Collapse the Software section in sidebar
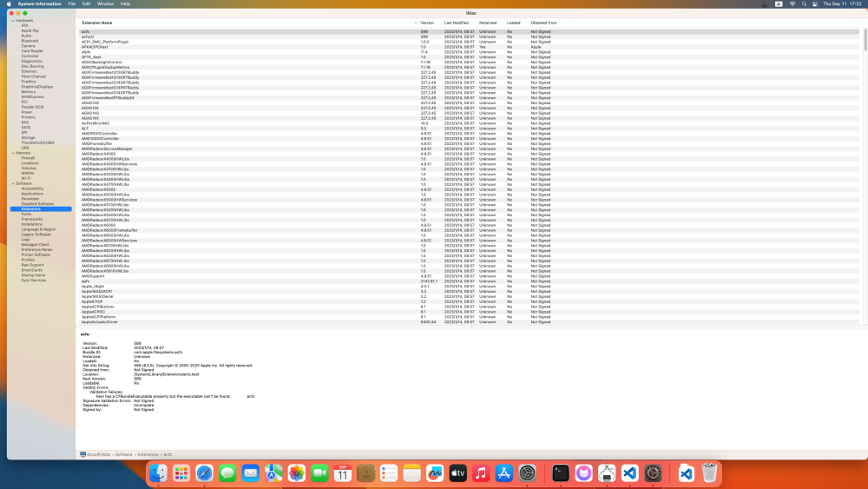Image resolution: width=868 pixels, height=489 pixels. [x=13, y=183]
